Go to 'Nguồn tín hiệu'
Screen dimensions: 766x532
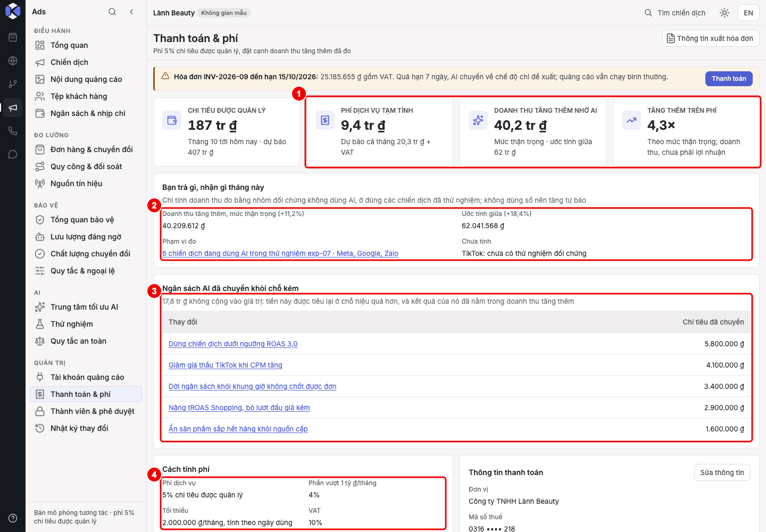86,184
